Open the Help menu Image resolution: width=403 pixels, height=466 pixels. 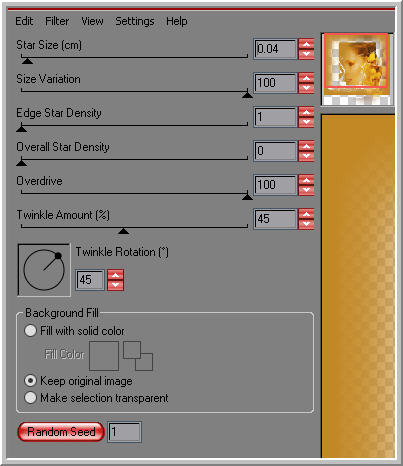click(177, 21)
